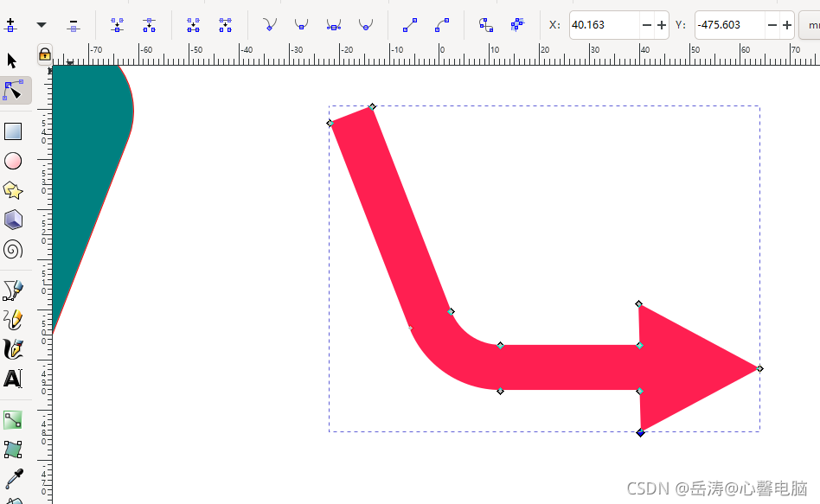Select the Node edit tool

click(13, 91)
